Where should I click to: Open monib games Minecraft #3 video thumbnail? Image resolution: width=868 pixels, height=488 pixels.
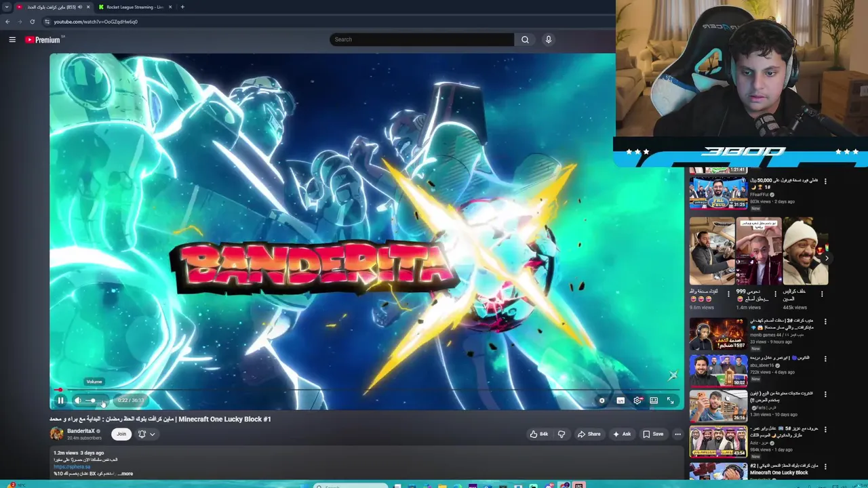click(718, 334)
